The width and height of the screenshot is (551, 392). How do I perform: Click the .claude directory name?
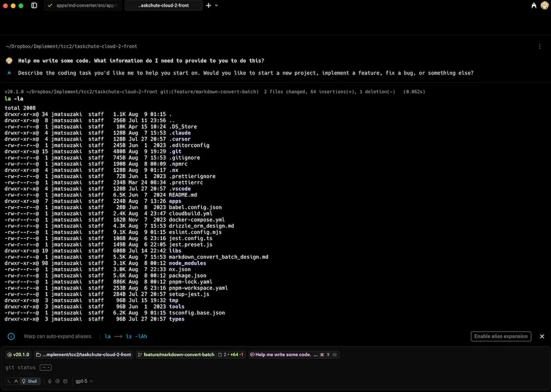pos(180,133)
